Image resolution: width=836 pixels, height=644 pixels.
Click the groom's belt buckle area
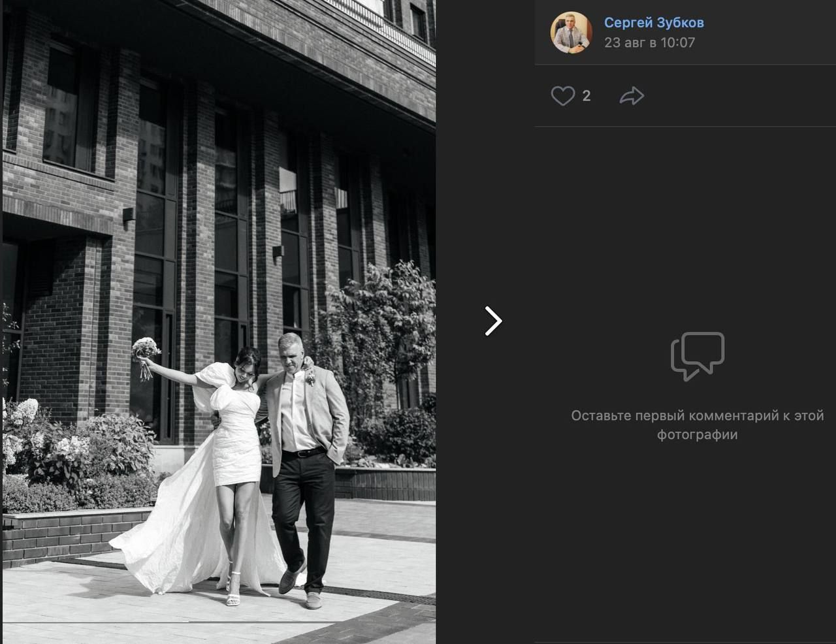point(306,453)
